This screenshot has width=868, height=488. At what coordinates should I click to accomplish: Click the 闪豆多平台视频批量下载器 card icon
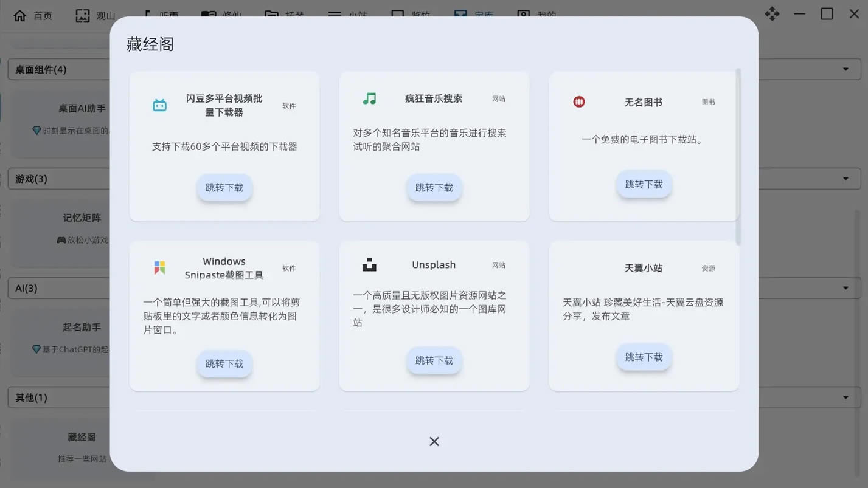coord(159,106)
